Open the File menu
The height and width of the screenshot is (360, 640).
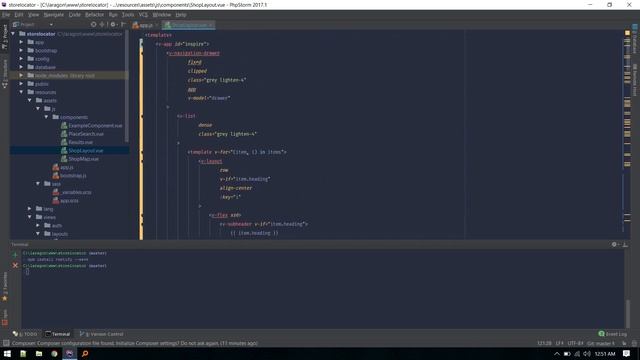(x=6, y=15)
